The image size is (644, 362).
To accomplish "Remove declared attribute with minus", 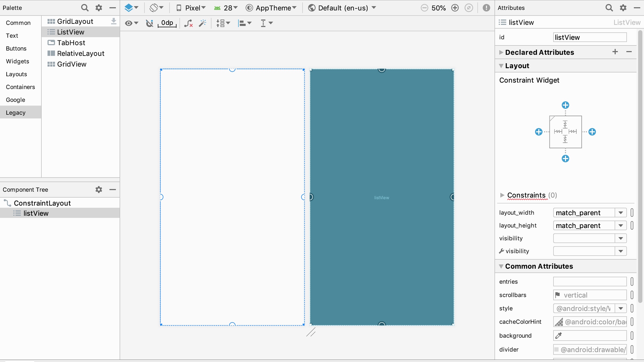I will pos(629,52).
